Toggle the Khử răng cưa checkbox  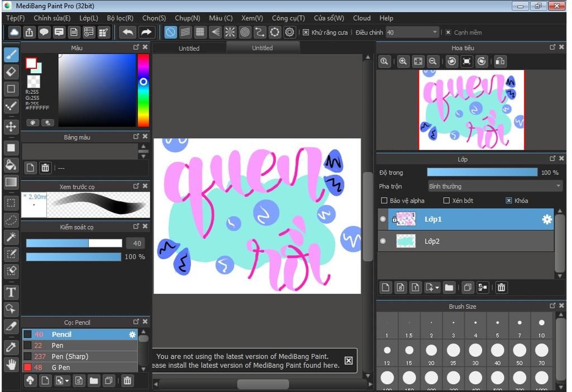click(306, 32)
